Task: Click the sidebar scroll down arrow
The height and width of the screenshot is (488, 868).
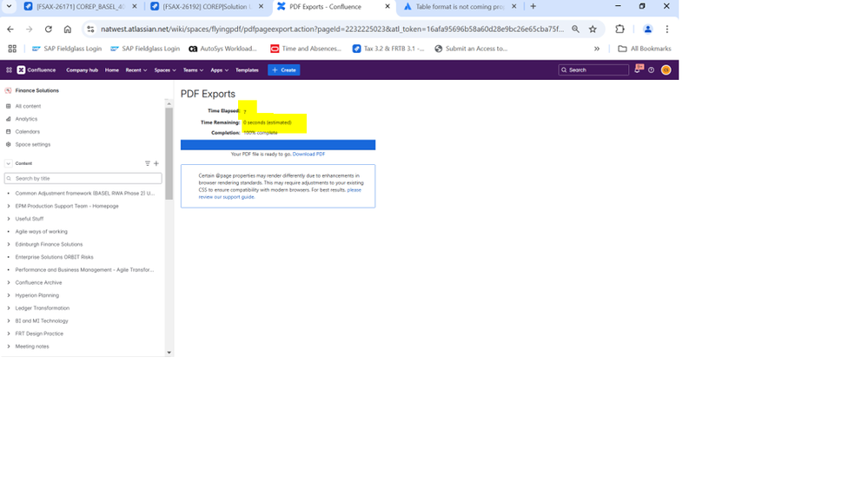Action: (x=169, y=353)
